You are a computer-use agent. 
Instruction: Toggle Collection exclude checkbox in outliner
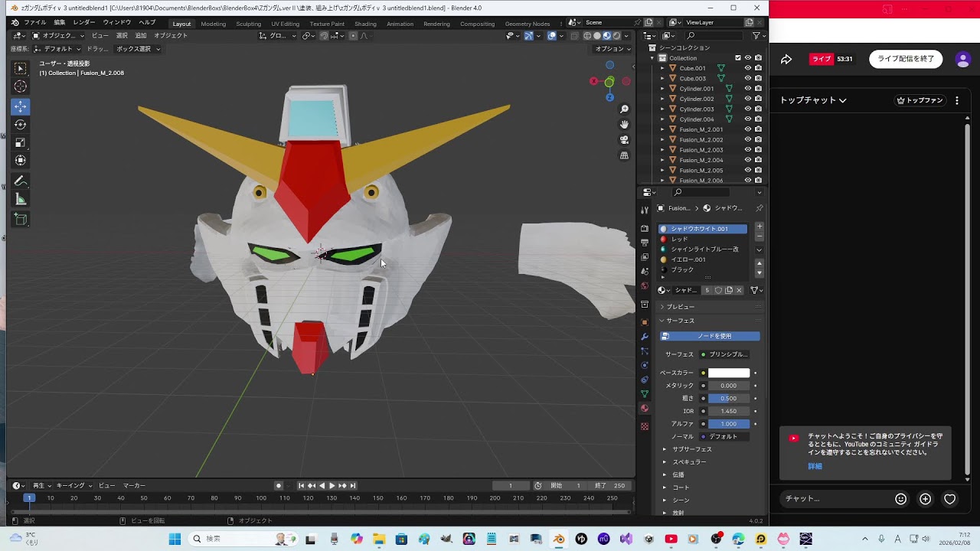[738, 58]
